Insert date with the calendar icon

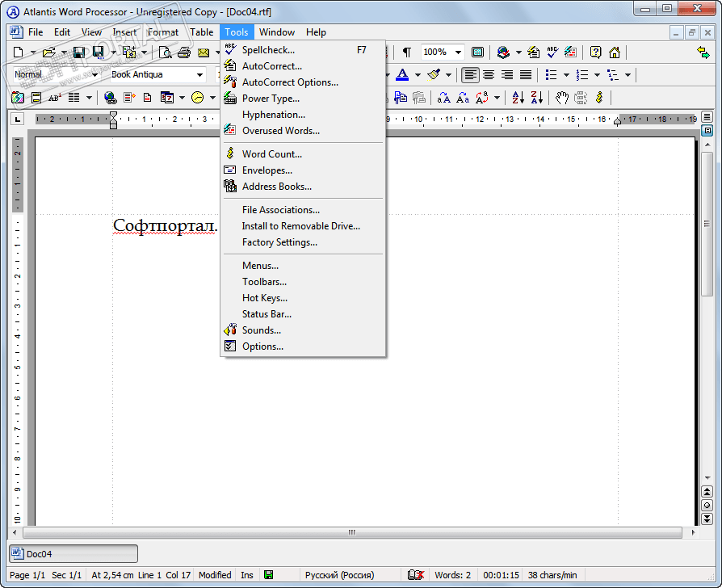pos(166,98)
